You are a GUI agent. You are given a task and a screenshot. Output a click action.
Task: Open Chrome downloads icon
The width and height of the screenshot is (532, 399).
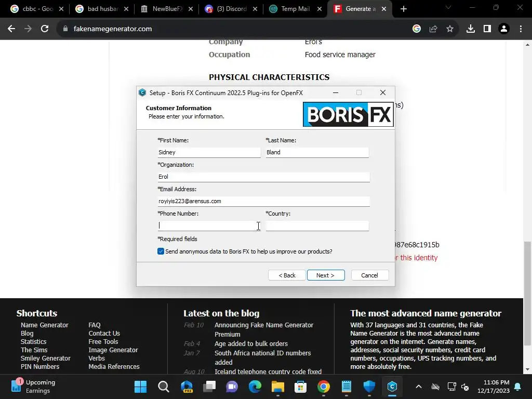471,29
